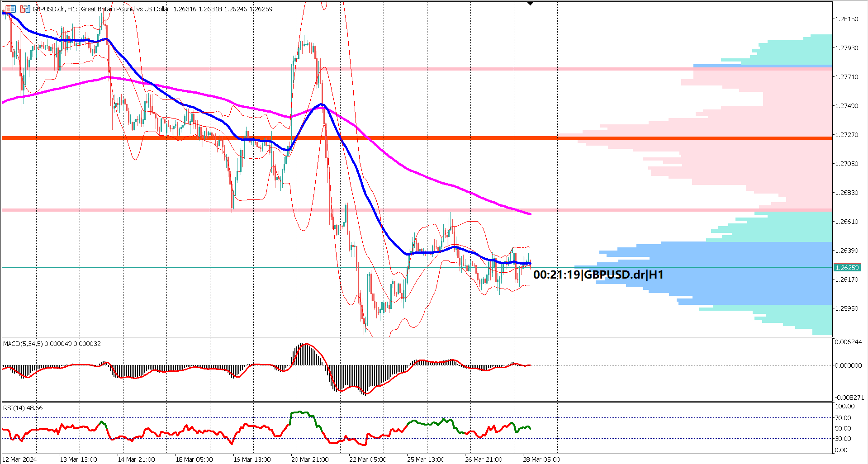Viewport: 868px width, 464px height.
Task: Click the list/quotes panel icon top-left
Action: (x=10, y=9)
